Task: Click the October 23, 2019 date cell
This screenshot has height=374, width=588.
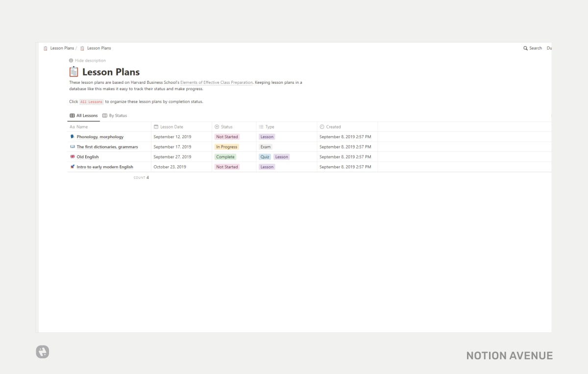Action: point(181,167)
